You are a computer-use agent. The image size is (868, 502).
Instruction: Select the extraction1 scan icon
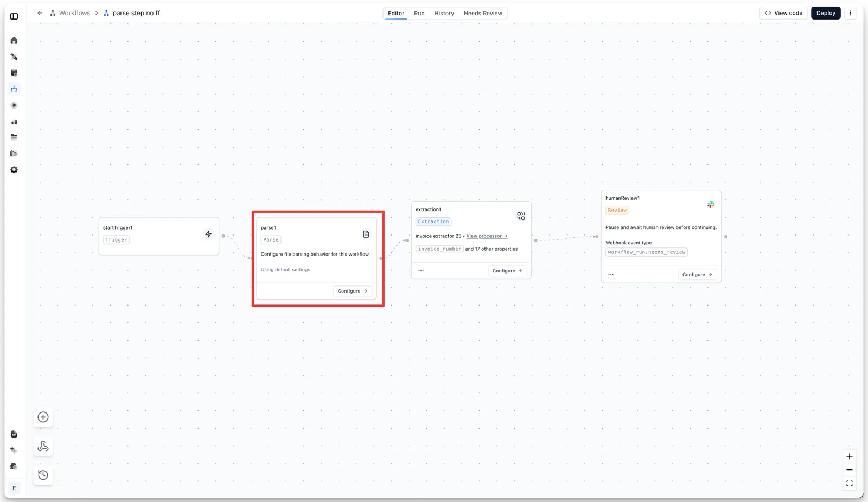pyautogui.click(x=521, y=216)
